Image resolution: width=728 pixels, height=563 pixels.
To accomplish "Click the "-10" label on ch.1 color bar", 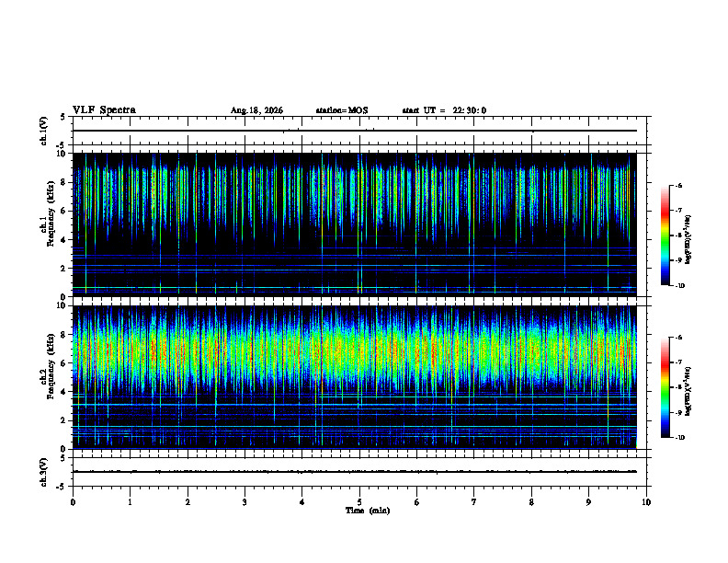I will (679, 286).
